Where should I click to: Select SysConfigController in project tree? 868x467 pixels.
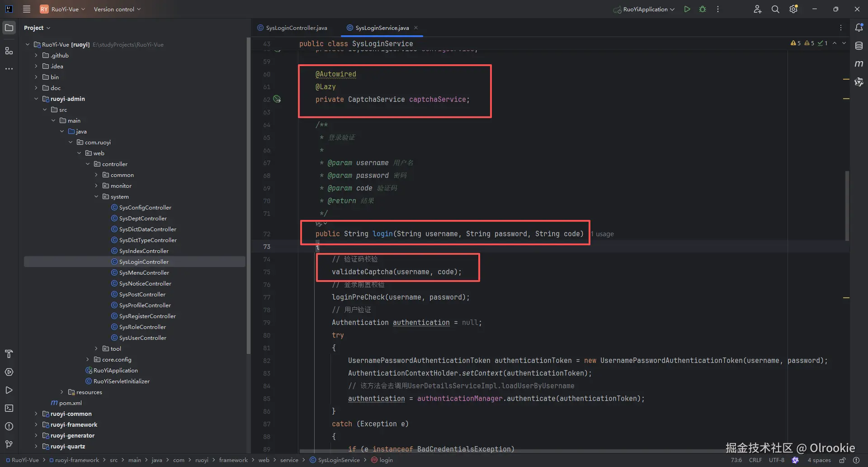[141, 207]
